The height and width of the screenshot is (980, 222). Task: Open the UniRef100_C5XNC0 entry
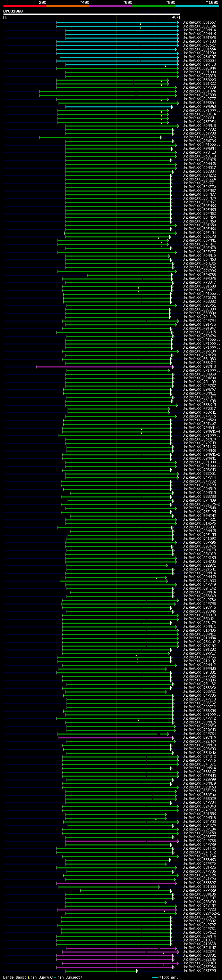[199, 439]
